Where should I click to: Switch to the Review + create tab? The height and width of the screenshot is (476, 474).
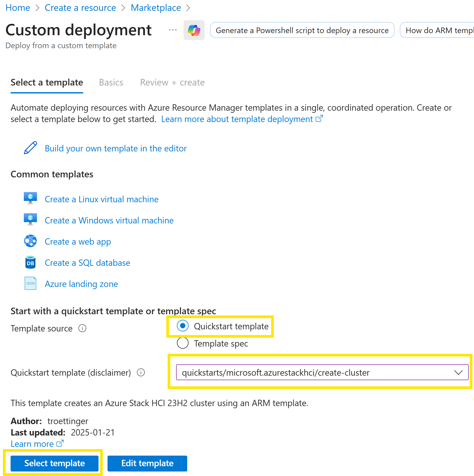172,83
